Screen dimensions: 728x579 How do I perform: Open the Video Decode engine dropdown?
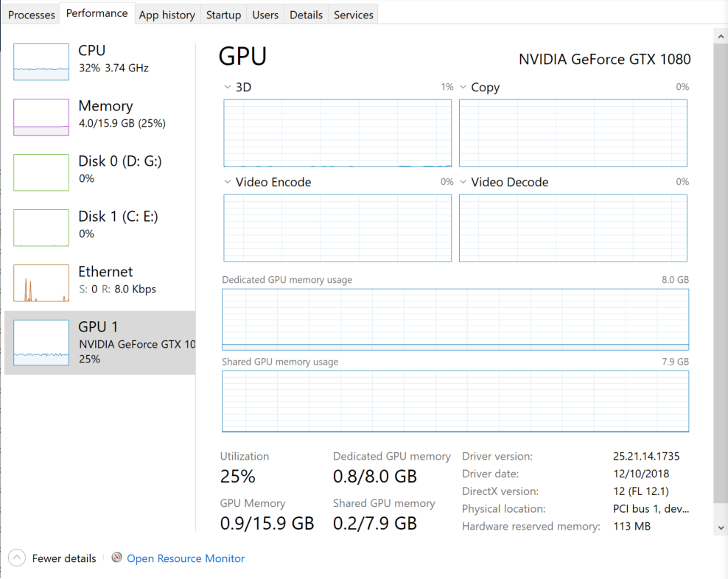tap(463, 182)
